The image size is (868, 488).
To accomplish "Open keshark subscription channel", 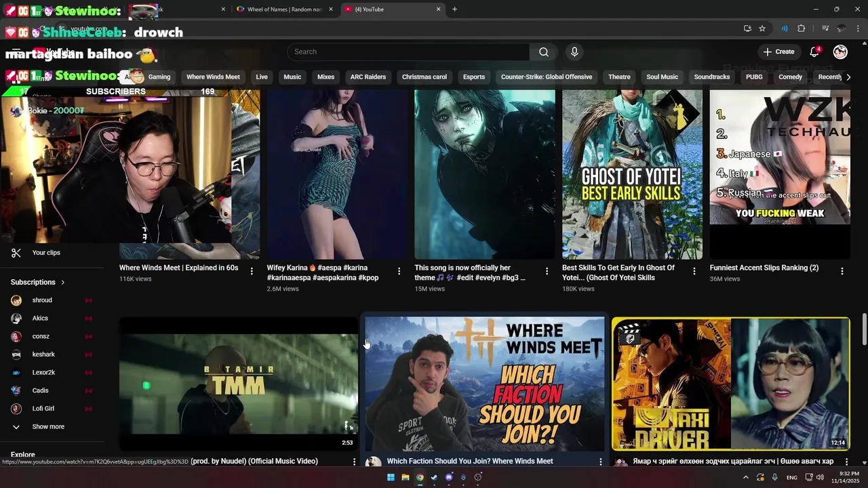I will click(x=43, y=354).
